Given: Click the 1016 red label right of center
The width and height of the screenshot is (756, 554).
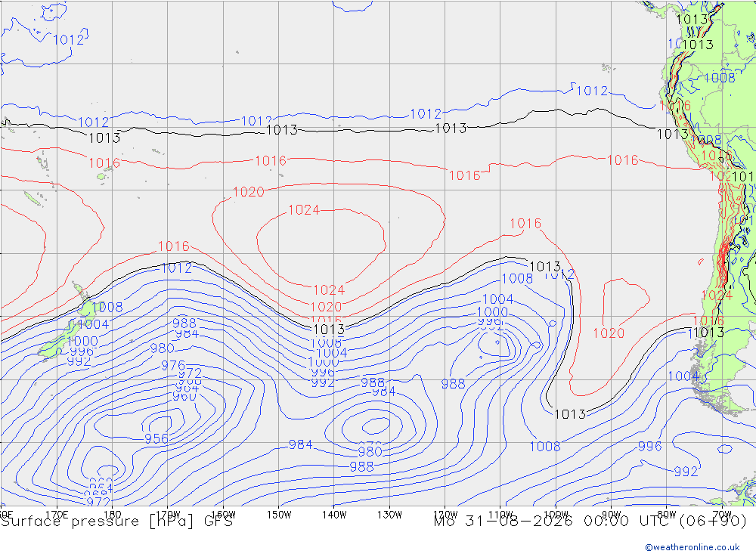Looking at the screenshot, I should [x=525, y=223].
